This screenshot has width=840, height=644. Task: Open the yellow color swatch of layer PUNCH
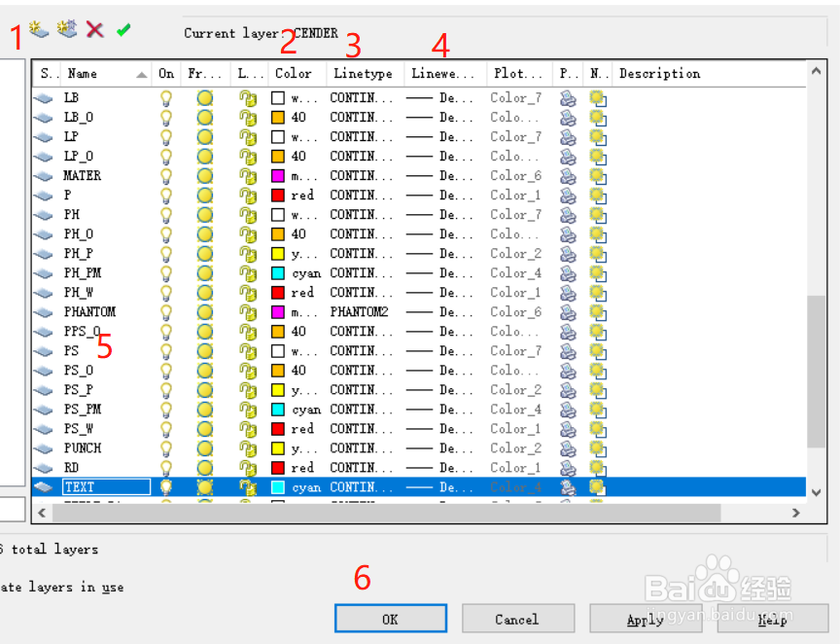click(x=277, y=448)
